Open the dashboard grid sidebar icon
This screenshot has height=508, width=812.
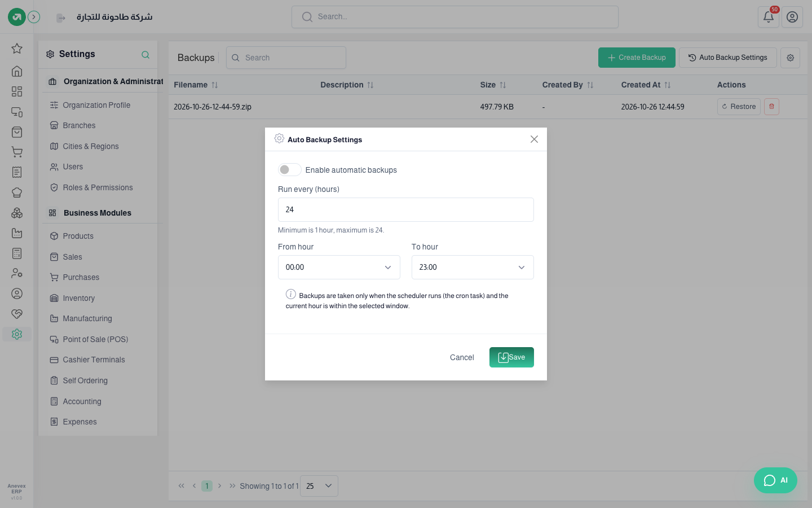click(17, 91)
